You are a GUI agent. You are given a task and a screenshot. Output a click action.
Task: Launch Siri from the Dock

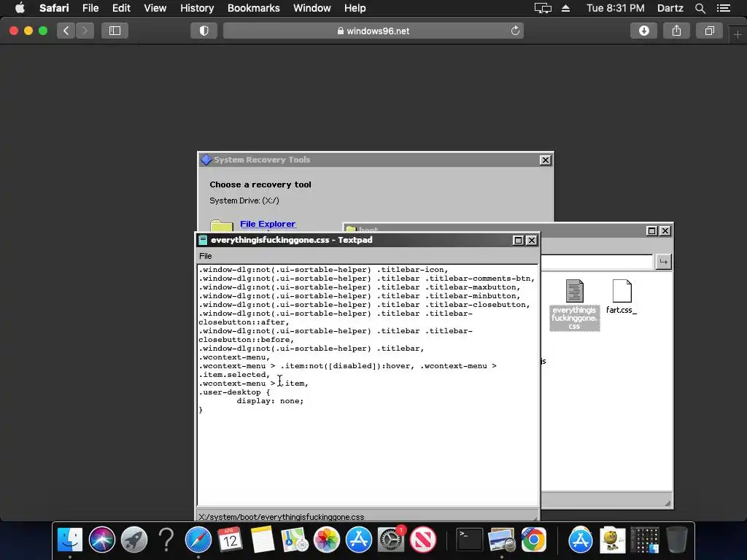click(x=102, y=540)
